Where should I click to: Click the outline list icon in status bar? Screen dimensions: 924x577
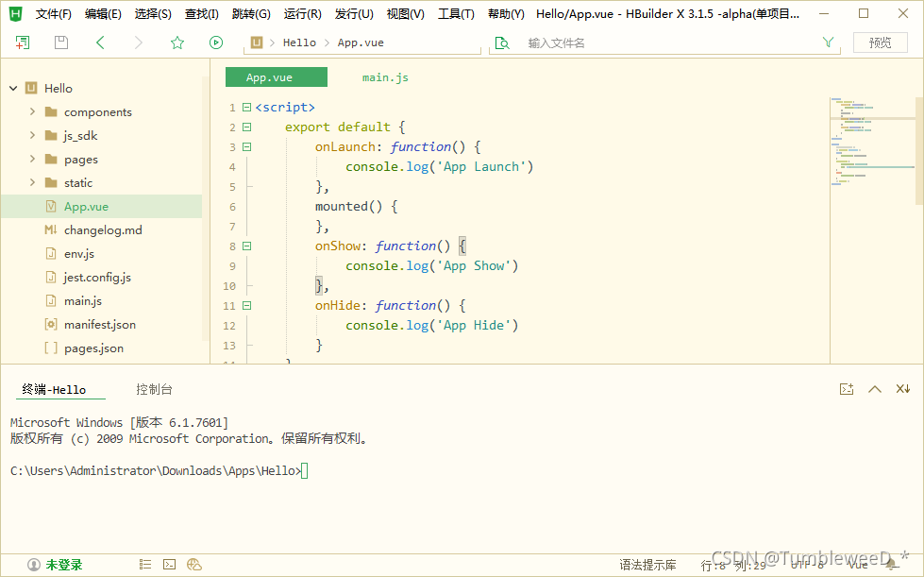144,563
